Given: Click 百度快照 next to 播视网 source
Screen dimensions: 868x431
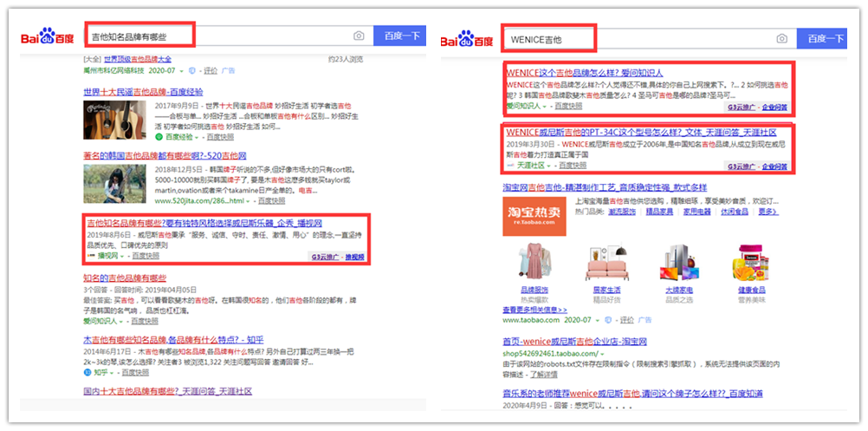Looking at the screenshot, I should click(x=146, y=257).
